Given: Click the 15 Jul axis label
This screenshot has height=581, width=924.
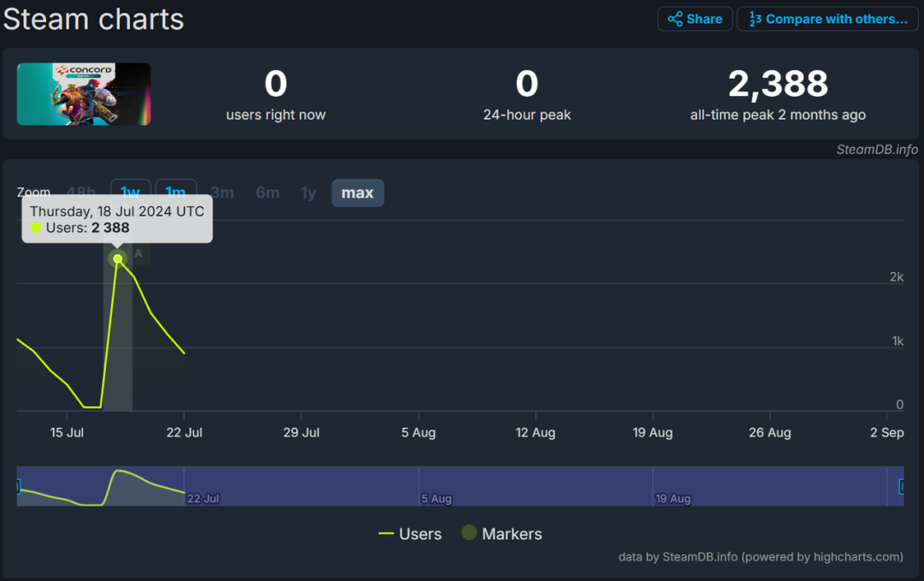Looking at the screenshot, I should pyautogui.click(x=67, y=432).
